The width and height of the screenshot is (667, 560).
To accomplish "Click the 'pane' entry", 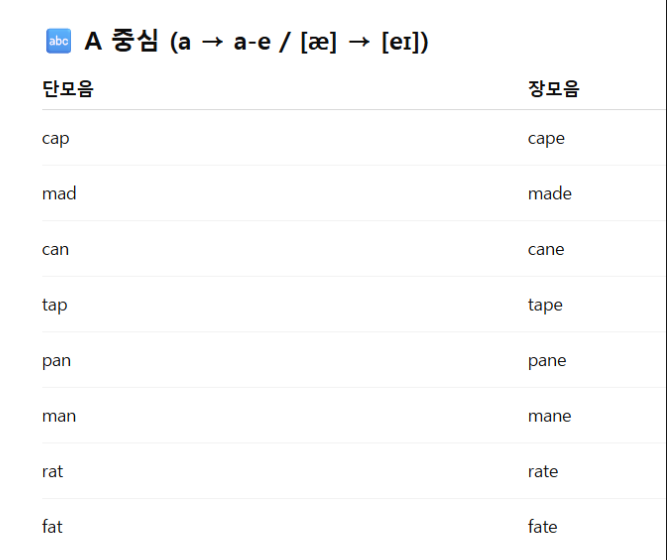I will (547, 360).
